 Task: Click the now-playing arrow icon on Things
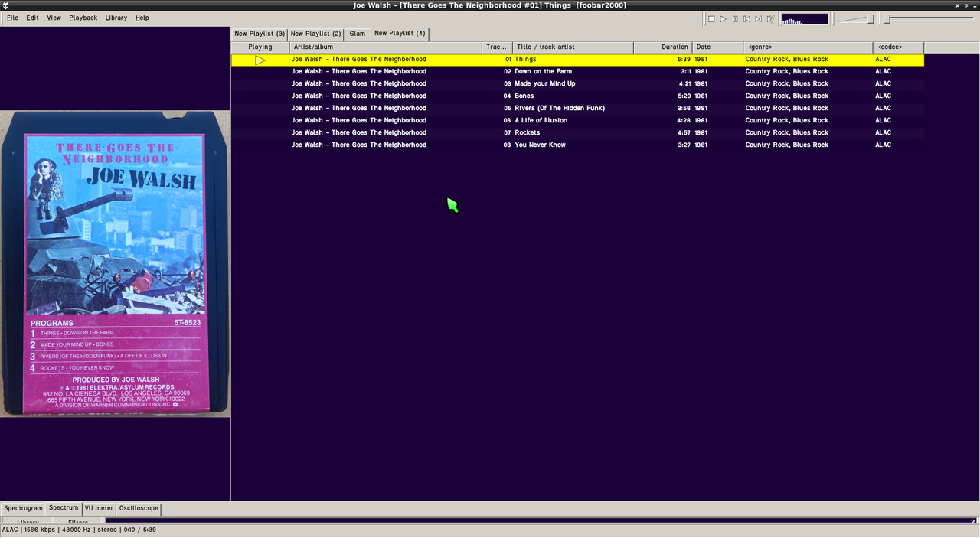point(260,60)
